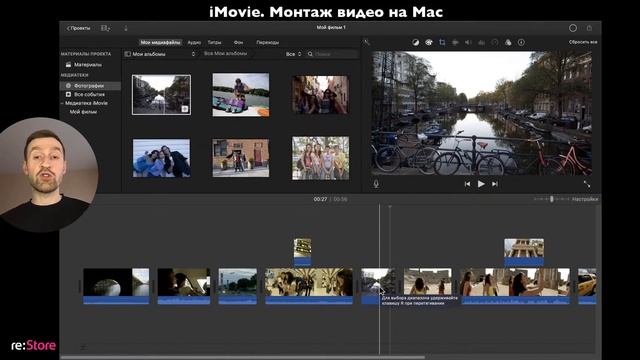Skip to next clip in viewer
This screenshot has height=360, width=640.
click(x=495, y=184)
